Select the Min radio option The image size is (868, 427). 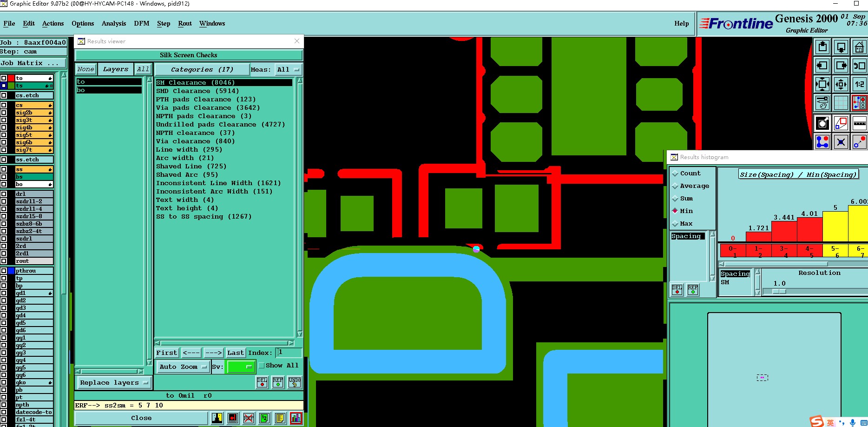675,211
